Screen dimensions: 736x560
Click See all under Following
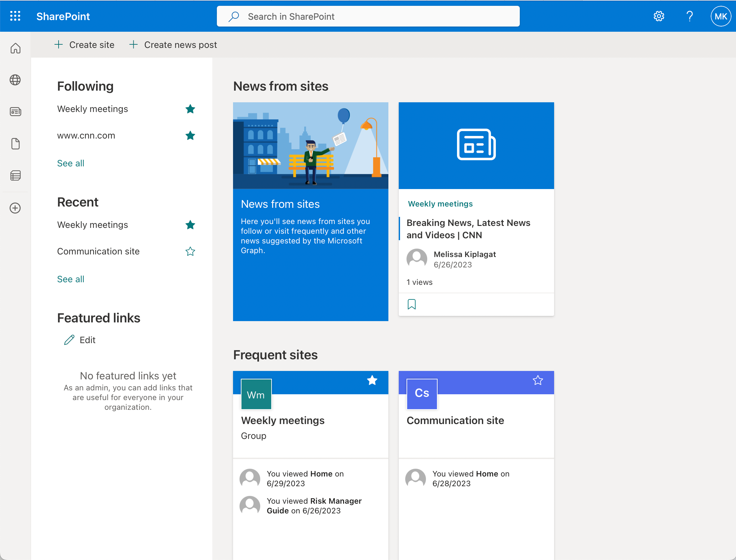pos(71,163)
